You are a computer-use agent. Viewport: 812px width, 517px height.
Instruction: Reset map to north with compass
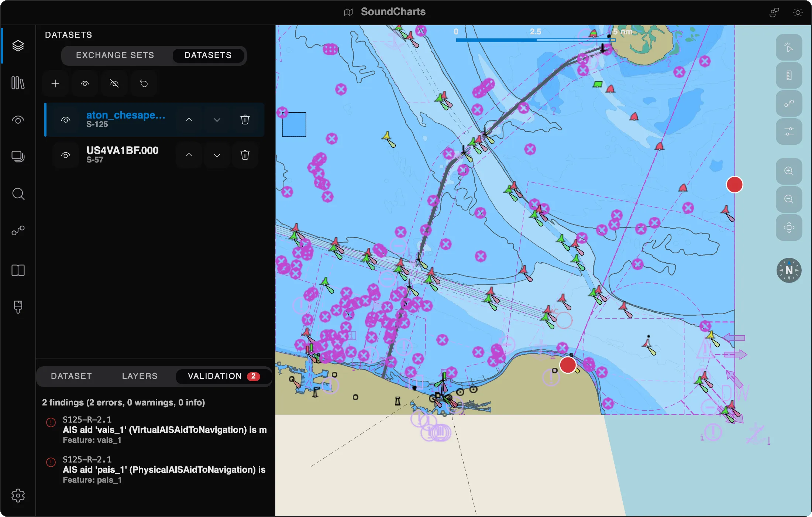(x=789, y=270)
